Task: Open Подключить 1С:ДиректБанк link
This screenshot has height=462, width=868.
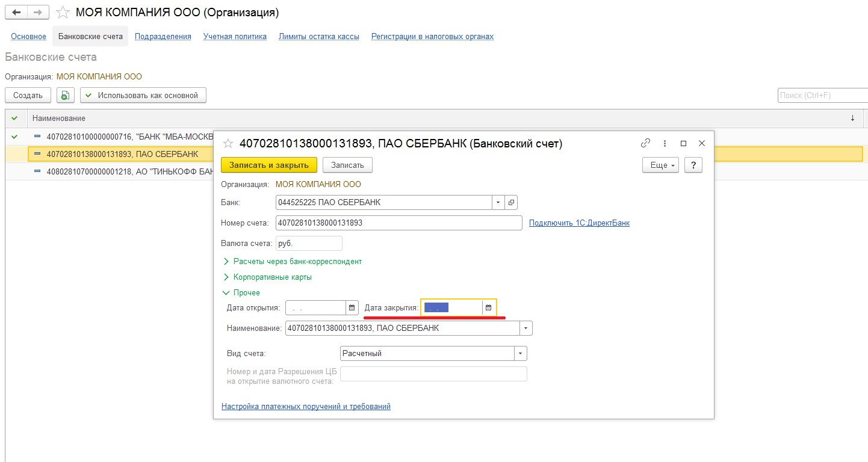Action: [579, 223]
